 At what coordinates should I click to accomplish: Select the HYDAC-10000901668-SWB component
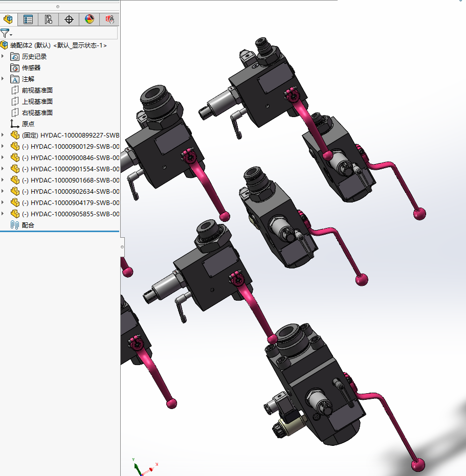(71, 180)
